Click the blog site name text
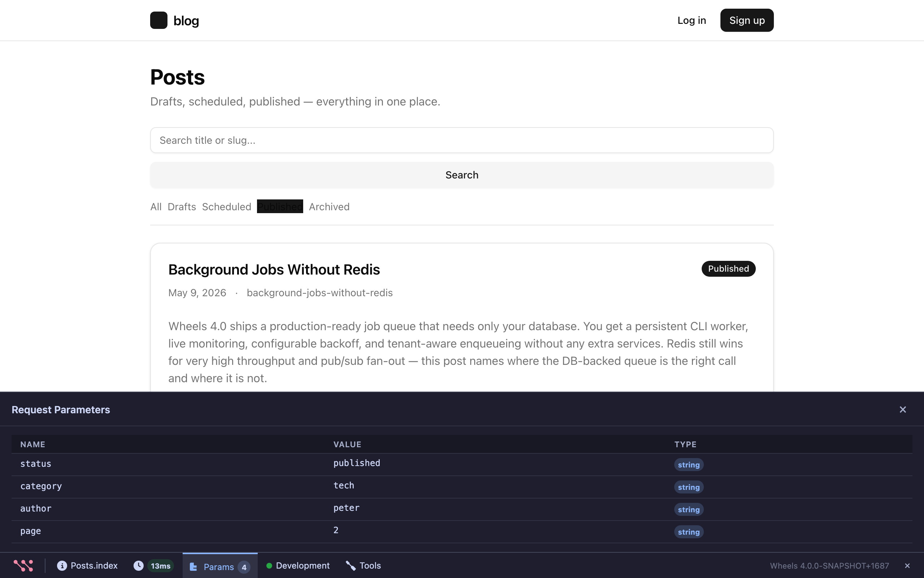Screen dimensions: 924x578 (x=186, y=21)
